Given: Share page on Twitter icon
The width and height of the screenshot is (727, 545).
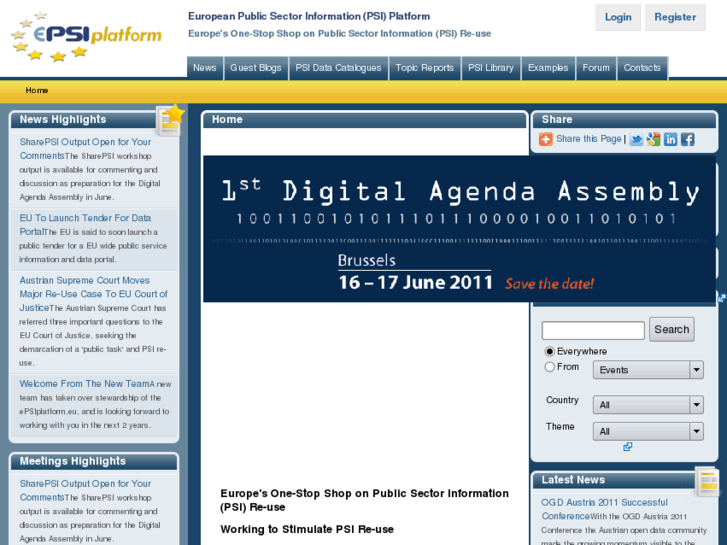Looking at the screenshot, I should 636,140.
